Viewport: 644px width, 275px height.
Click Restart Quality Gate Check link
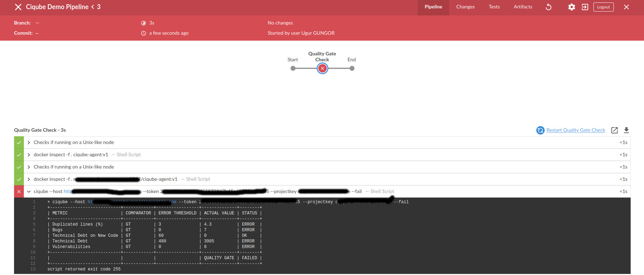[x=576, y=130]
